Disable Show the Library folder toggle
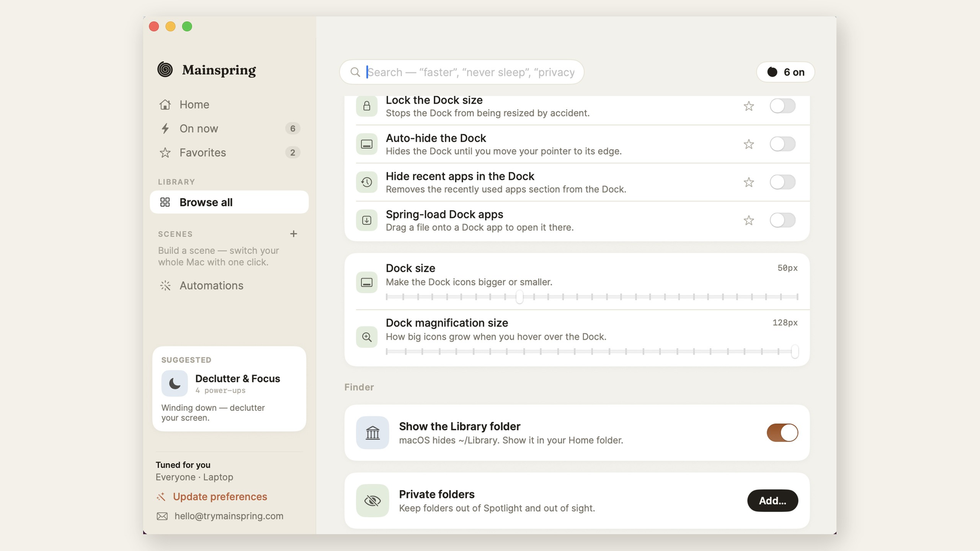Viewport: 980px width, 551px height. (x=782, y=433)
